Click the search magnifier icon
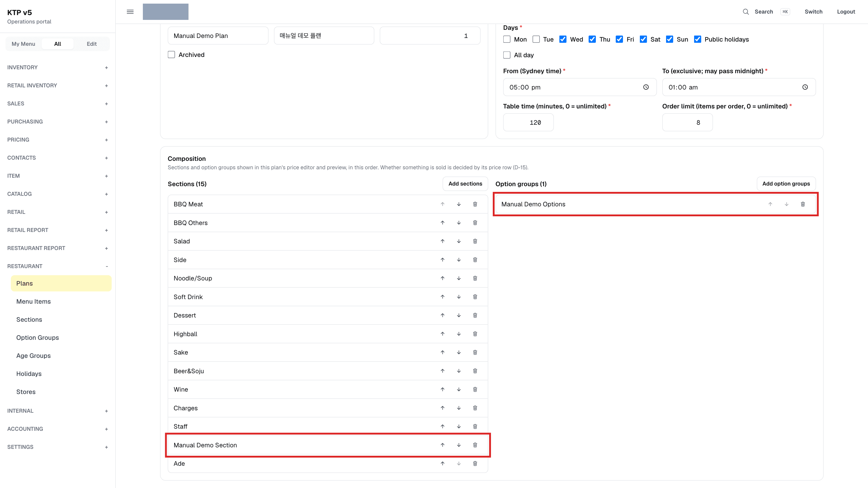The height and width of the screenshot is (488, 868). 746,12
